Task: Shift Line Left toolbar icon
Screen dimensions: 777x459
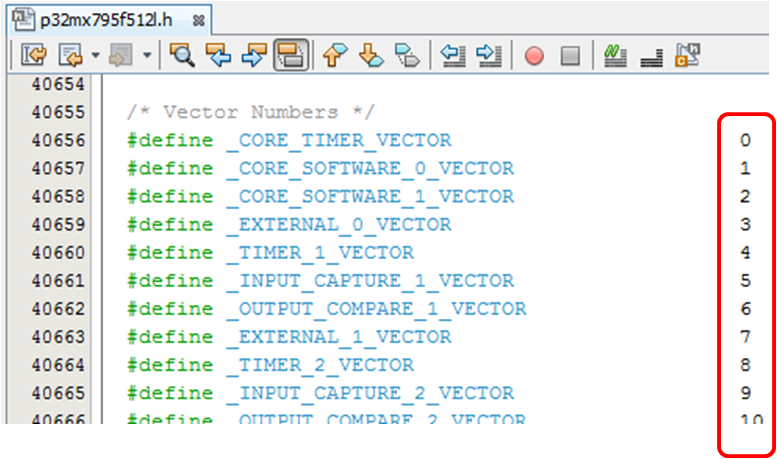Action: point(453,55)
